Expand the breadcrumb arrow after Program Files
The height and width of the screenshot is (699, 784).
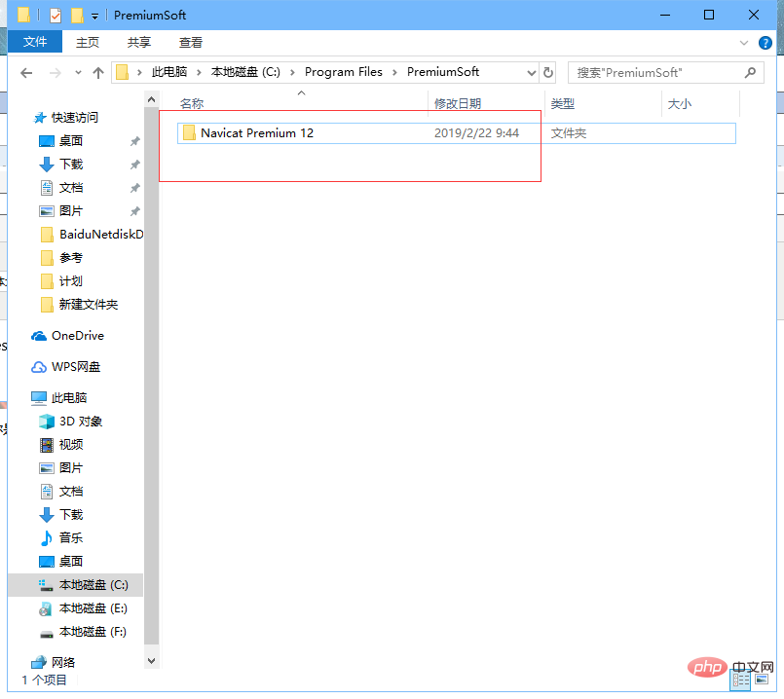395,73
